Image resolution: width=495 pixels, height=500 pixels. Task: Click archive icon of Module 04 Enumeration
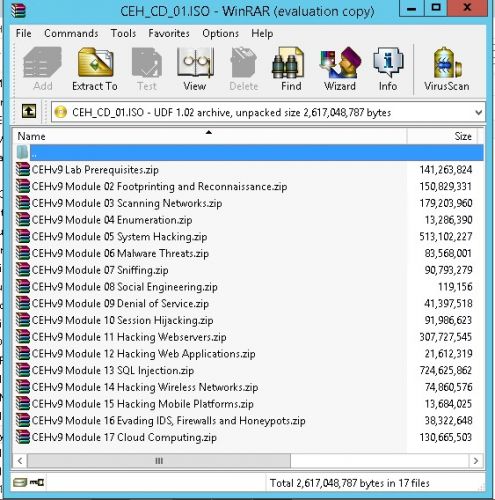pyautogui.click(x=23, y=220)
